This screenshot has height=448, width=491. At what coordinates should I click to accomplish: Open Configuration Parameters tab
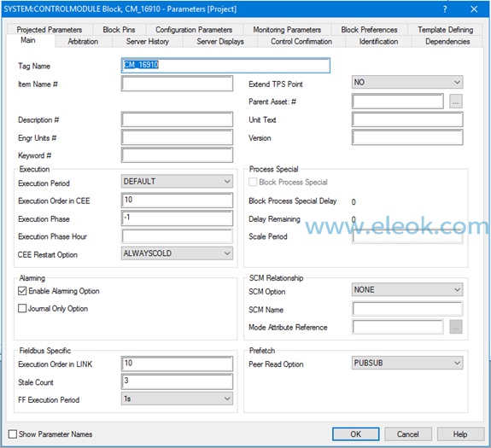(194, 30)
